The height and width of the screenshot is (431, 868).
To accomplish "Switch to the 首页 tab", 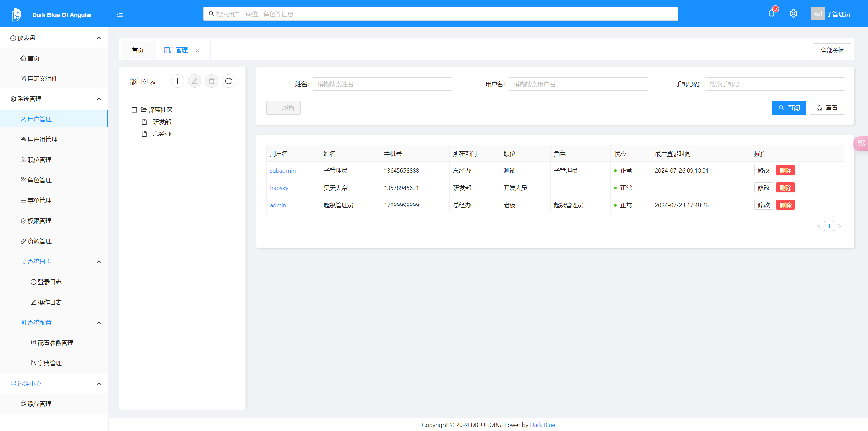I will (138, 50).
